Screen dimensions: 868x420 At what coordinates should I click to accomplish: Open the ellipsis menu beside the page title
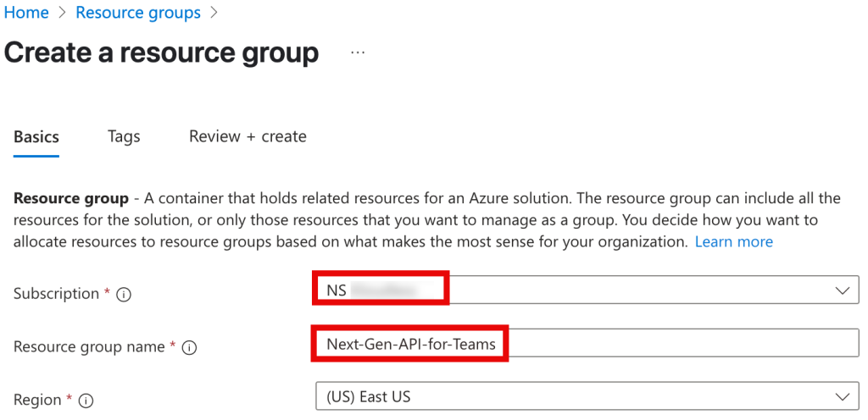coord(358,52)
